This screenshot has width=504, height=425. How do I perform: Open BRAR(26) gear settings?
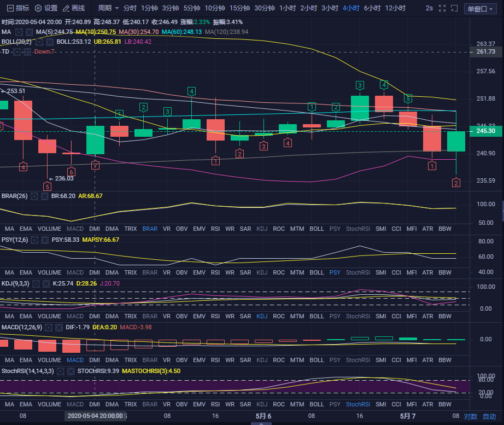[34, 196]
